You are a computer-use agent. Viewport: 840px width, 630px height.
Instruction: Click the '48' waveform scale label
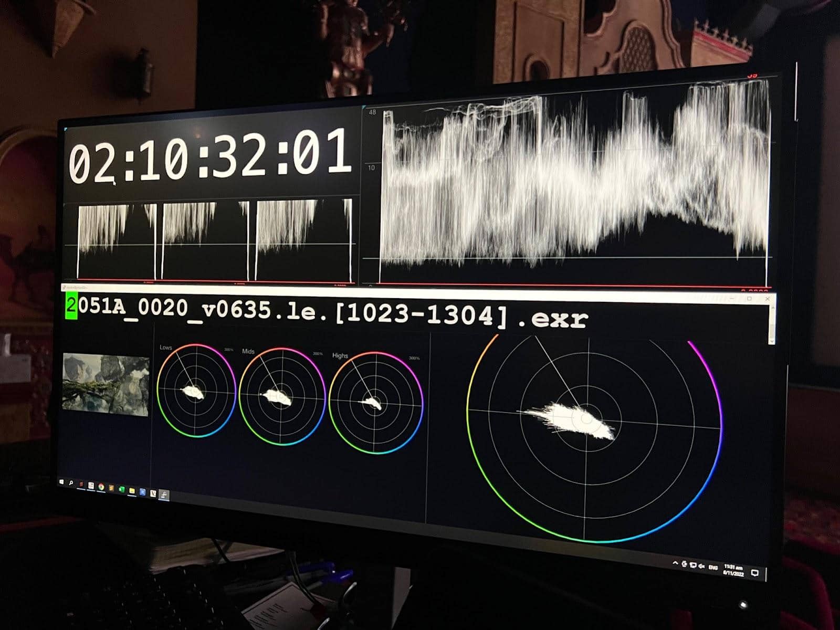pyautogui.click(x=372, y=112)
